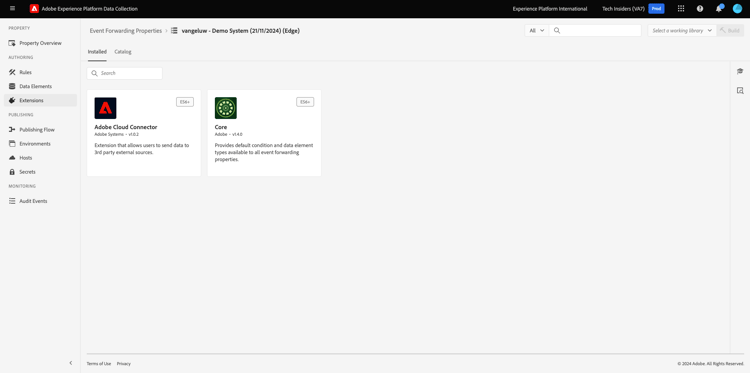Switch to the Installed tab
The image size is (750, 373).
[97, 52]
